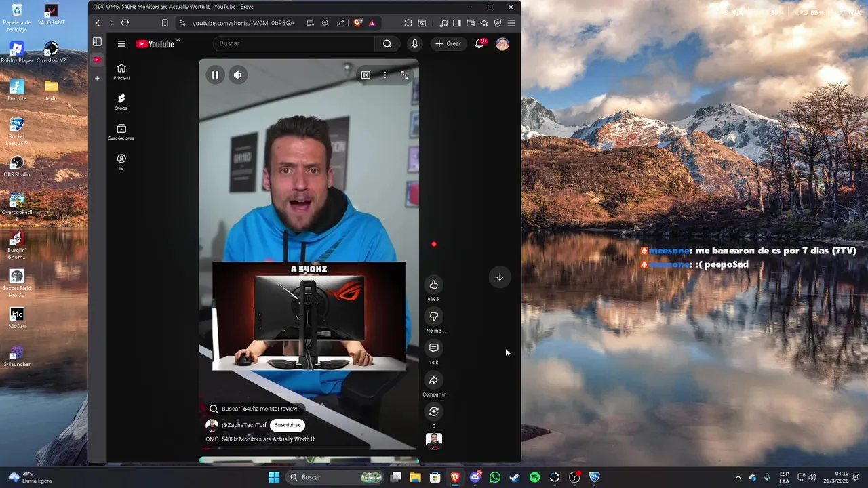Open Brave Leo AI sparkle icon
The height and width of the screenshot is (488, 868).
tap(484, 23)
